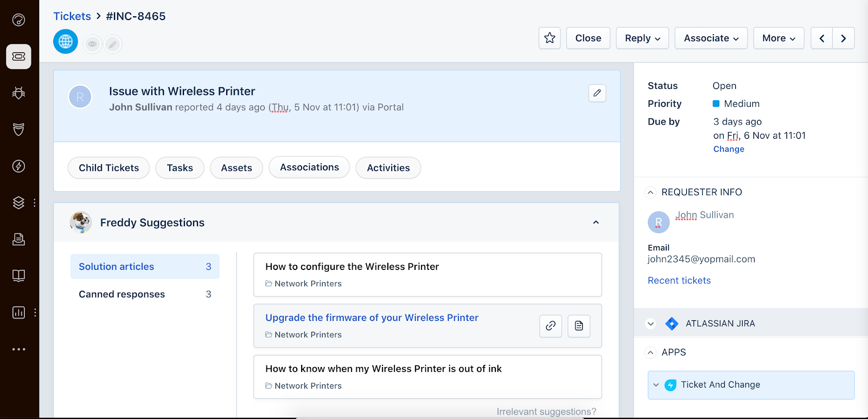Open Upgrade the firmware of your Wireless Printer
Screen dimensions: 868x419
(x=372, y=318)
